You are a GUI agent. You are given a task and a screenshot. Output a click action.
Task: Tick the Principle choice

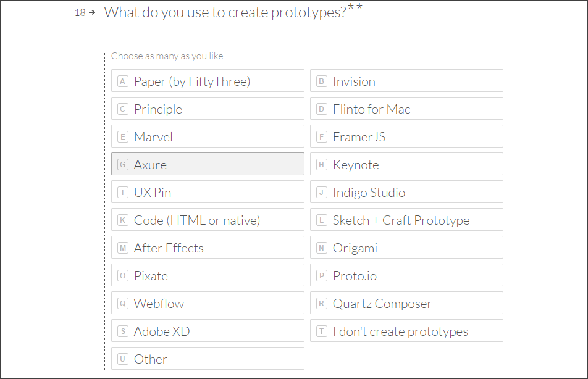point(208,109)
